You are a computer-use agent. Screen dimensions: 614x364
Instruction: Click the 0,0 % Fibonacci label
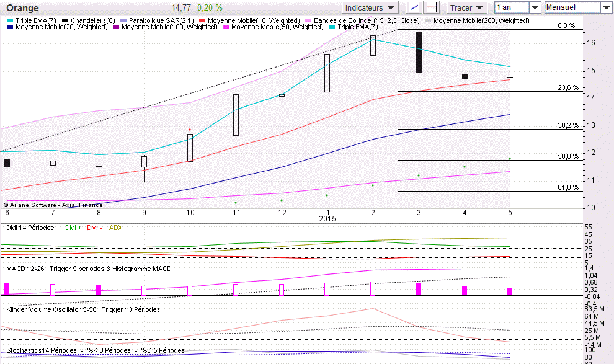coord(566,25)
